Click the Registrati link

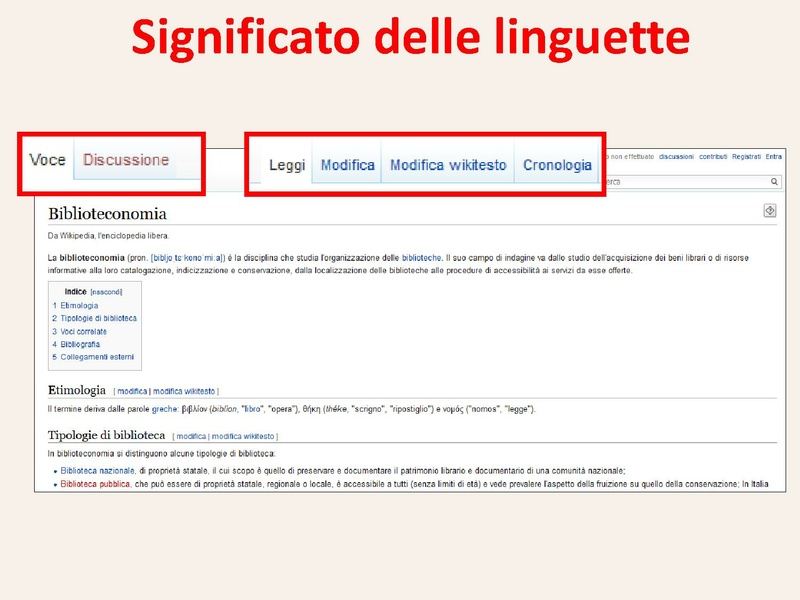pyautogui.click(x=747, y=156)
